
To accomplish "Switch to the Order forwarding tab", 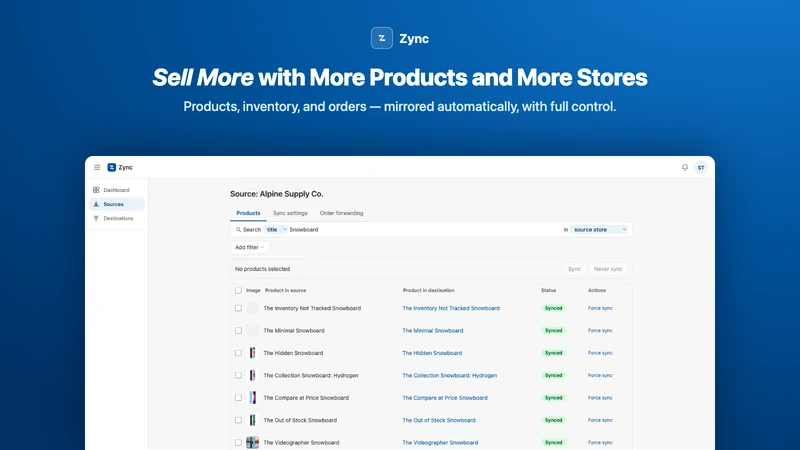I will pyautogui.click(x=341, y=213).
